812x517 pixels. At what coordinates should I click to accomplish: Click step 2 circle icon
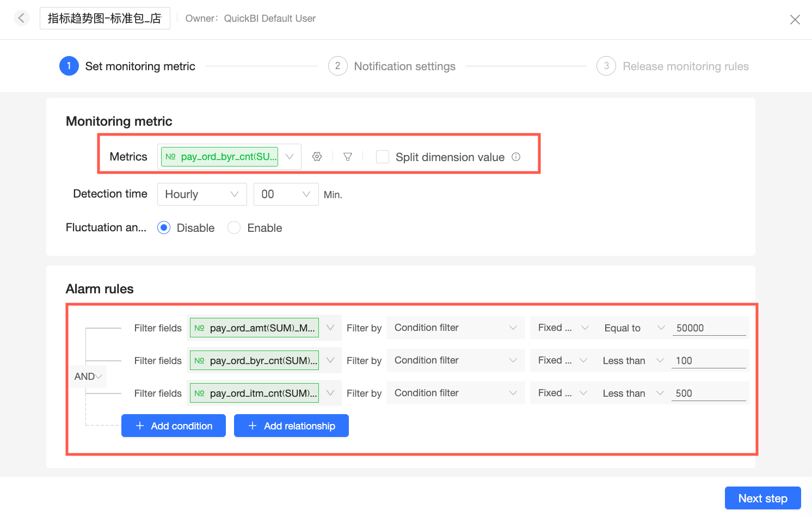337,66
